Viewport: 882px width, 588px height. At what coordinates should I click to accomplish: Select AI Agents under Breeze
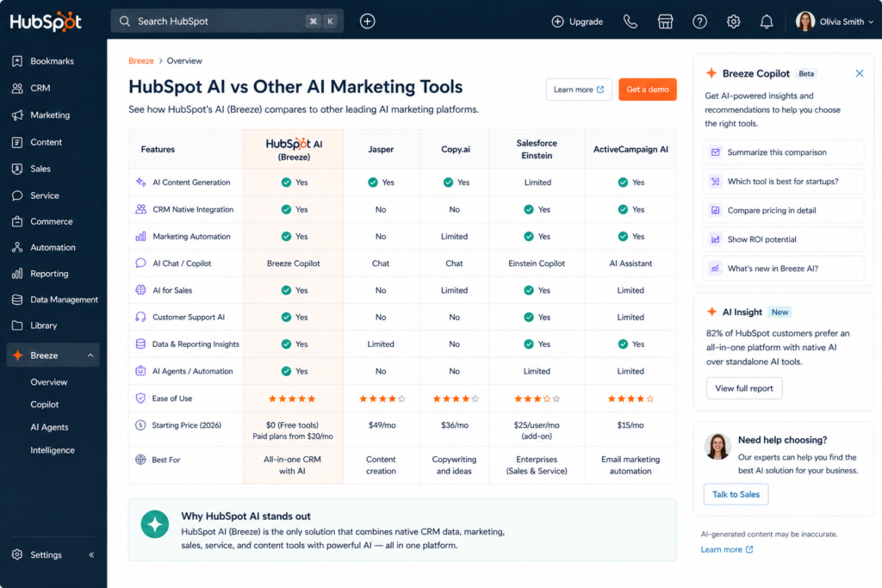[49, 427]
